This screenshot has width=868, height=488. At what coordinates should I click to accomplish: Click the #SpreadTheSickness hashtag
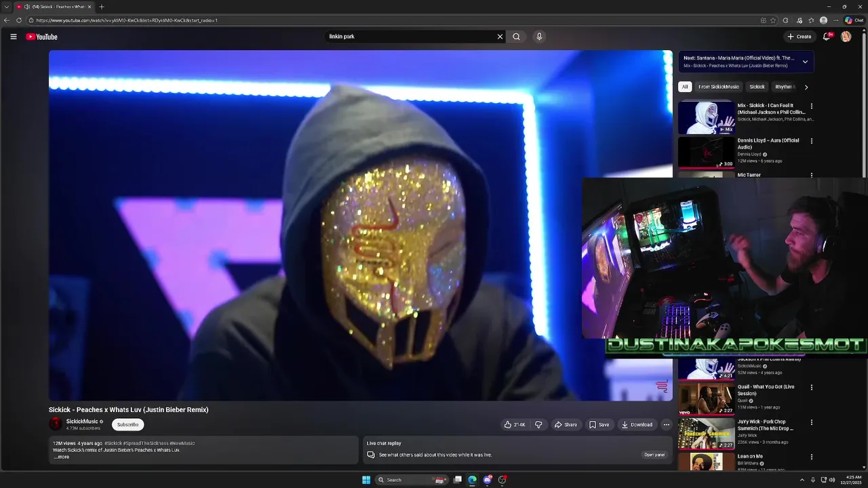(x=146, y=443)
